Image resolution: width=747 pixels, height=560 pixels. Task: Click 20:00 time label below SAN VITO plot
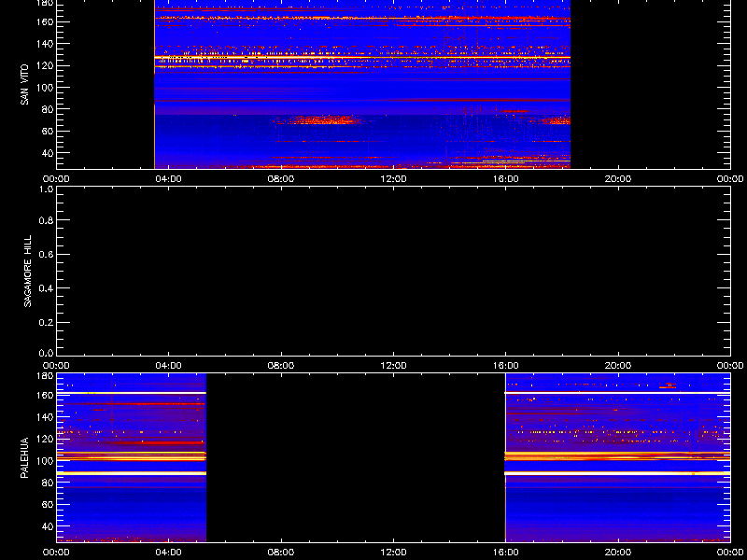618,179
